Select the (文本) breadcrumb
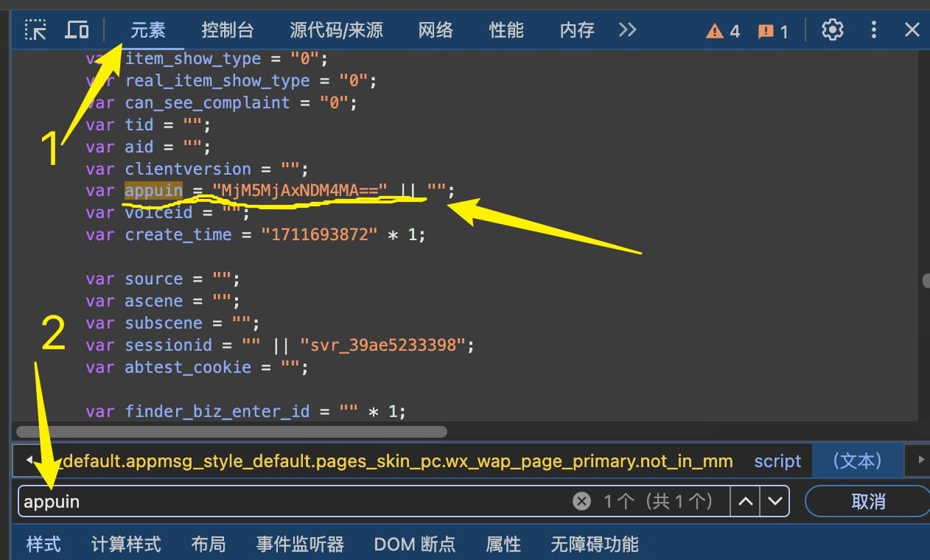This screenshot has height=560, width=930. tap(857, 461)
